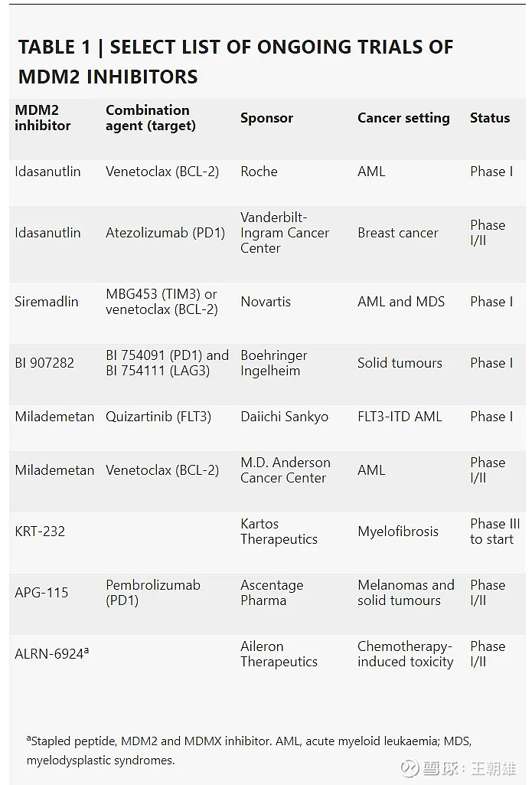The width and height of the screenshot is (532, 785).
Task: Click the Quizartinib (FLT3) combination cell
Action: (x=158, y=417)
